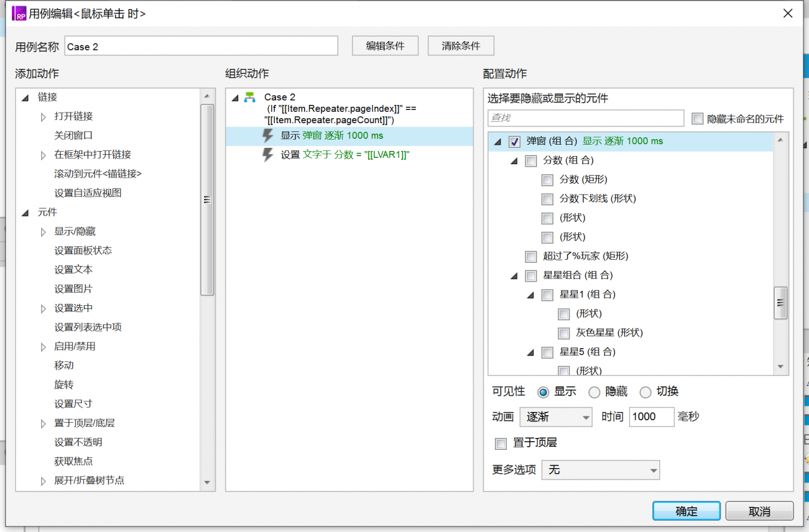Click the lightning icon beside 设置 文字于 action
Viewport: 809px width, 532px height.
(268, 155)
